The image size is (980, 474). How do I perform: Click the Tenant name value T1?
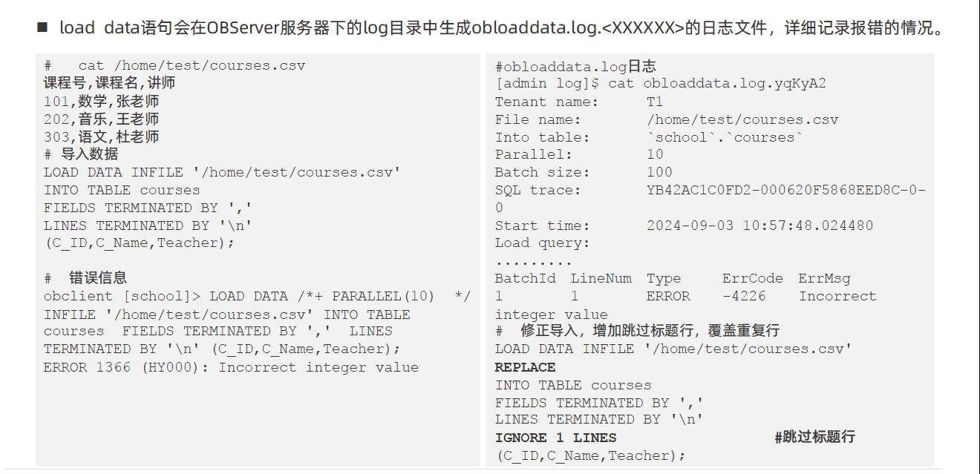click(x=655, y=102)
